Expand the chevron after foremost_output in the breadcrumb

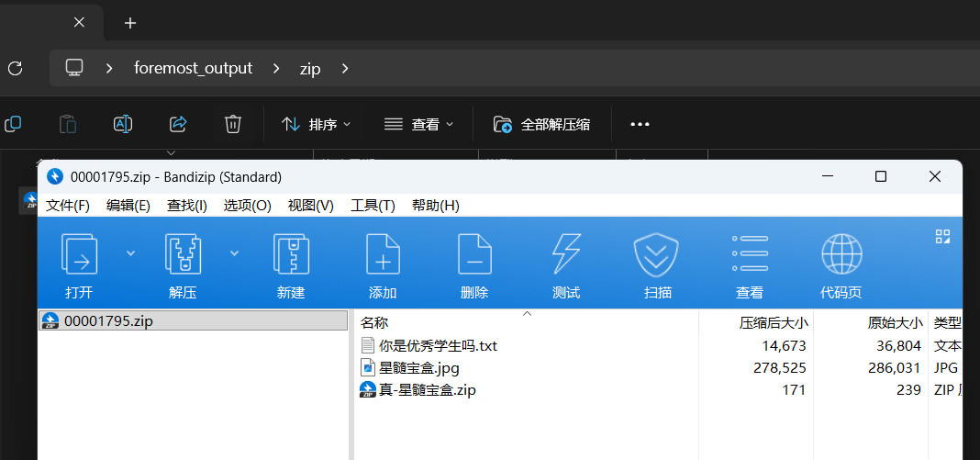point(276,68)
